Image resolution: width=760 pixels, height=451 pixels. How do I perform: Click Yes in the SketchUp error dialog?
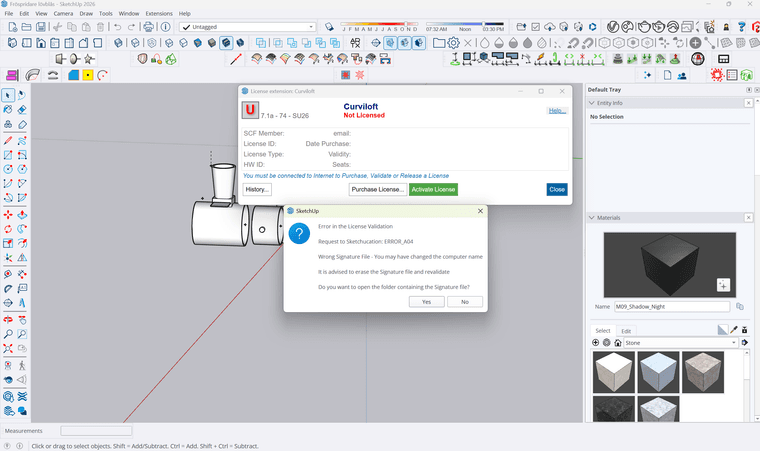coord(426,301)
